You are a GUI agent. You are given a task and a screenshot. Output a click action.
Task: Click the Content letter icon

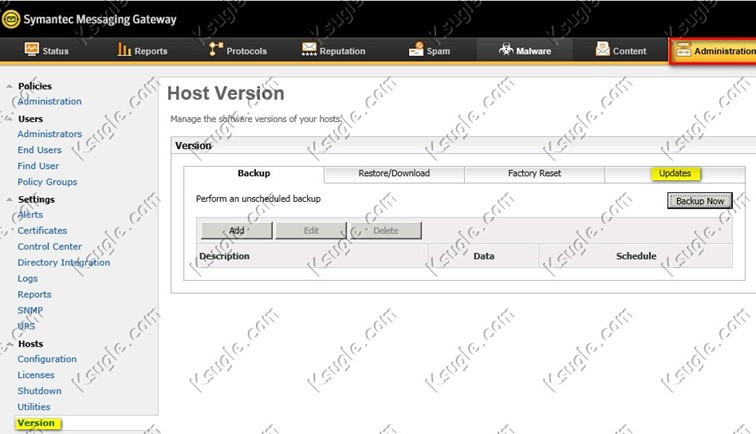click(x=603, y=49)
